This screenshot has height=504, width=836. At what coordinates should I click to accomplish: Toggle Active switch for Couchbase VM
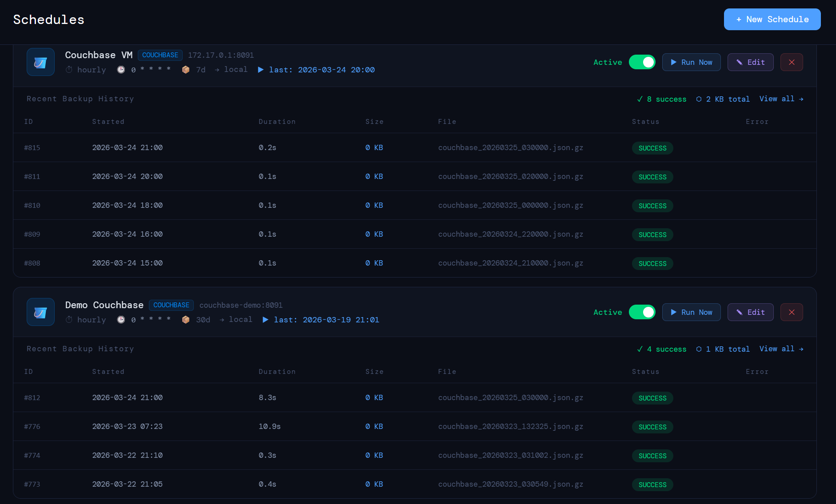click(642, 62)
